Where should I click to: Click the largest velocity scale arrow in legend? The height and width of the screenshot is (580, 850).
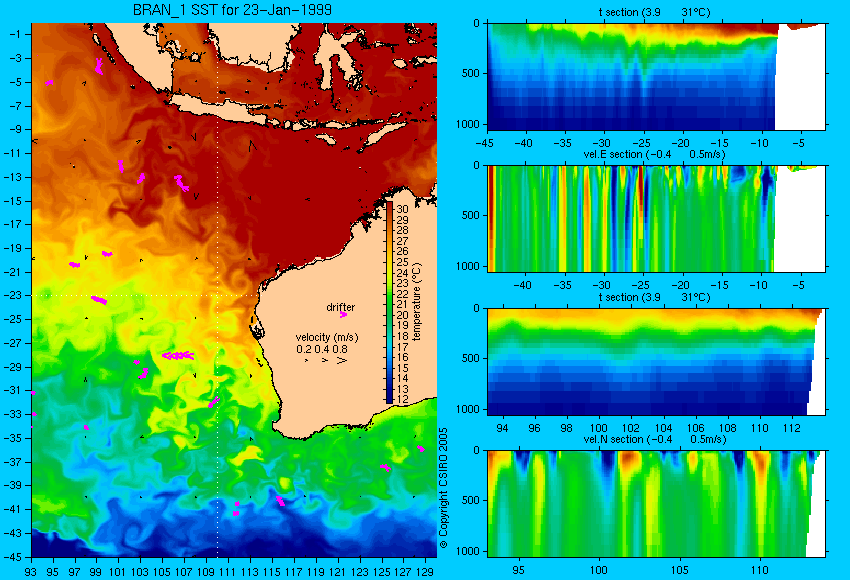(x=342, y=360)
